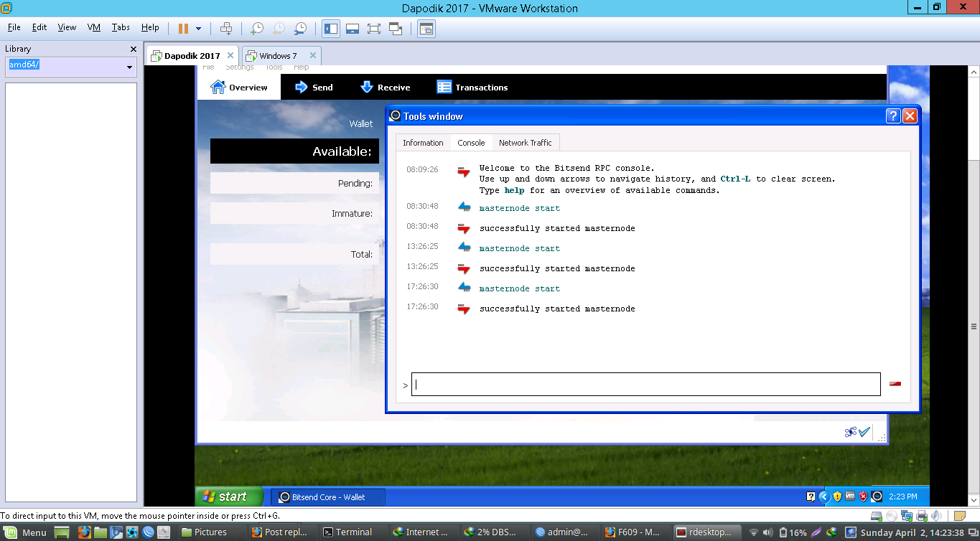Viewport: 980px width, 541px height.
Task: Click the Bitsend tray icon in XP
Action: (877, 496)
